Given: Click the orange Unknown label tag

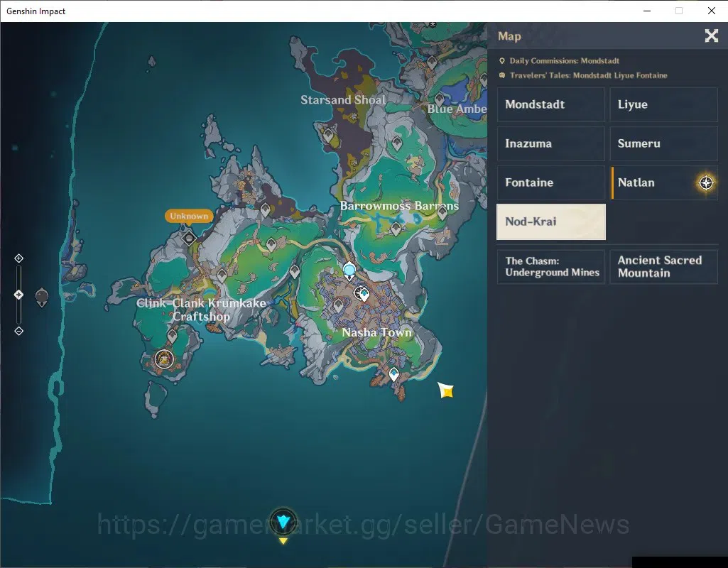Looking at the screenshot, I should (189, 216).
